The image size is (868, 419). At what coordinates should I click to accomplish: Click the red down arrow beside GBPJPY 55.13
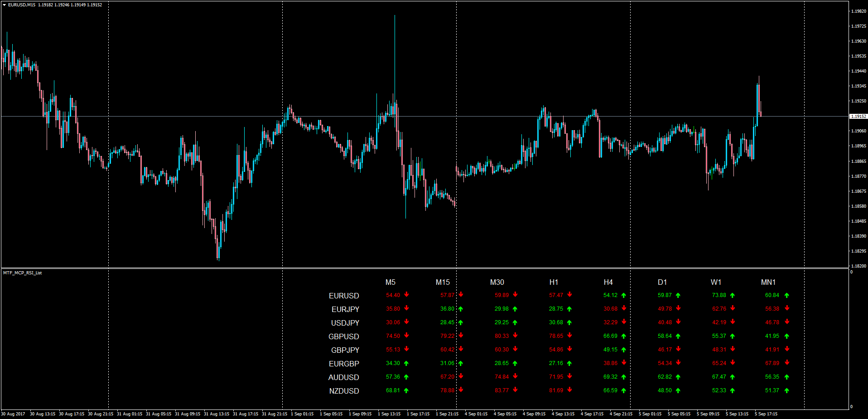point(406,349)
